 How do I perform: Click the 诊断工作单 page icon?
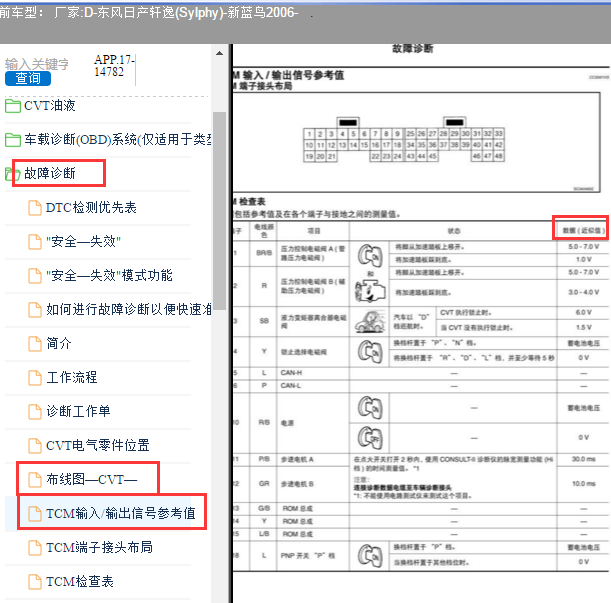tap(35, 411)
